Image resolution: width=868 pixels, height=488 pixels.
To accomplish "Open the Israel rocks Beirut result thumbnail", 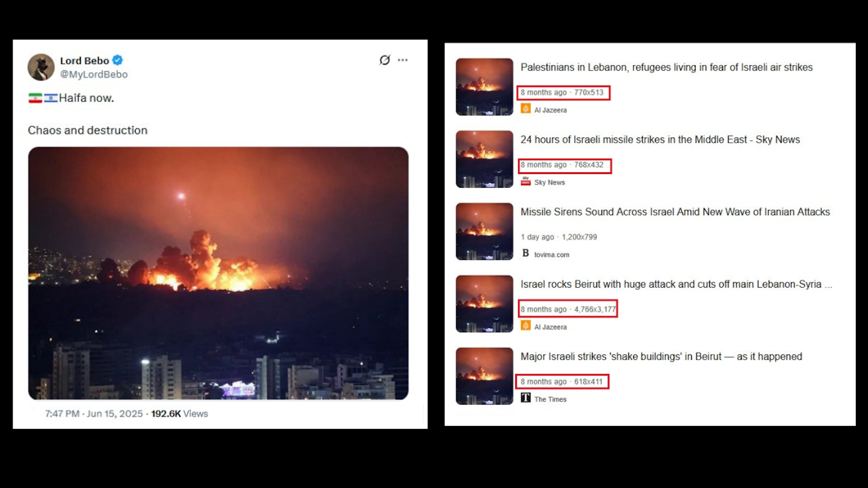I will pyautogui.click(x=484, y=304).
